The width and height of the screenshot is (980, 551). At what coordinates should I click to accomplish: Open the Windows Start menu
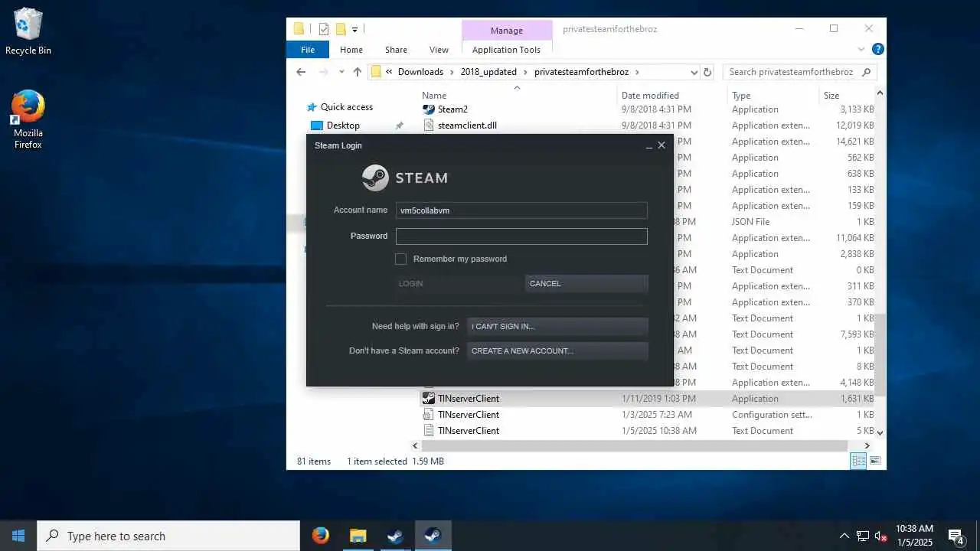coord(18,536)
